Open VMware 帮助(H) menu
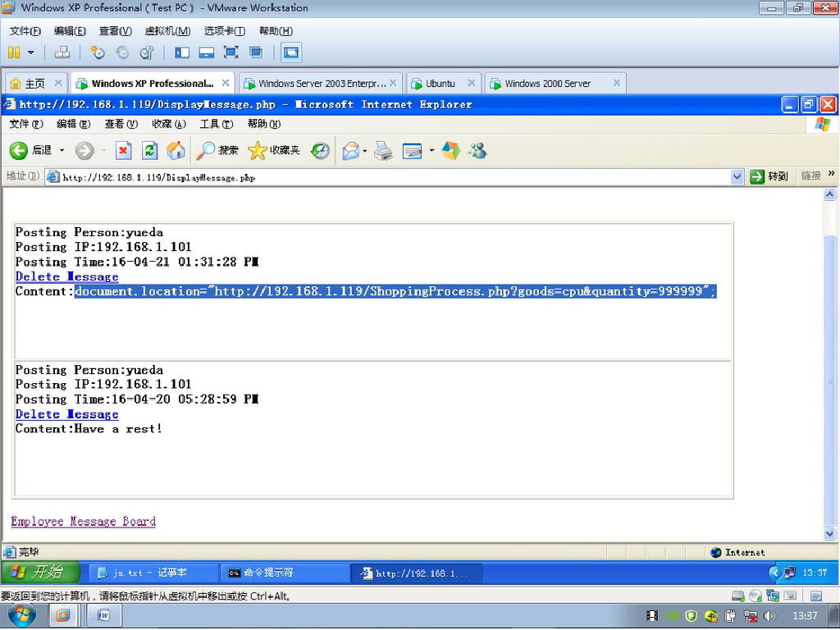Image resolution: width=840 pixels, height=630 pixels. click(276, 31)
